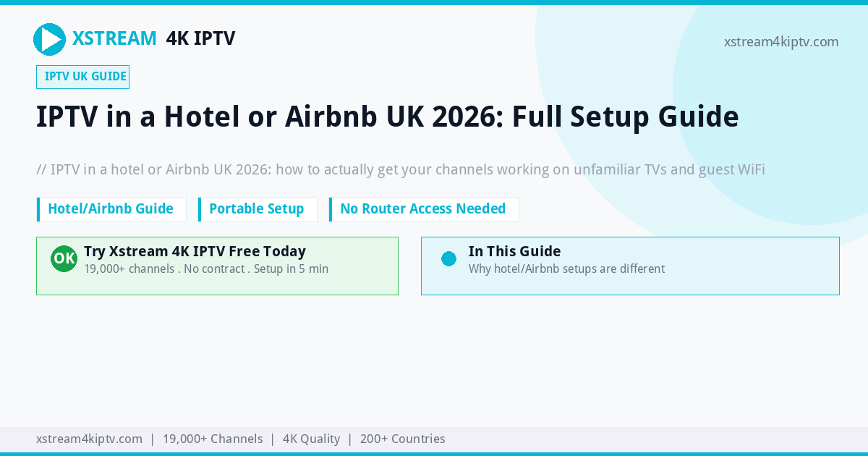Select the IPTV UK GUIDE tag
The width and height of the screenshot is (868, 456).
tap(82, 77)
